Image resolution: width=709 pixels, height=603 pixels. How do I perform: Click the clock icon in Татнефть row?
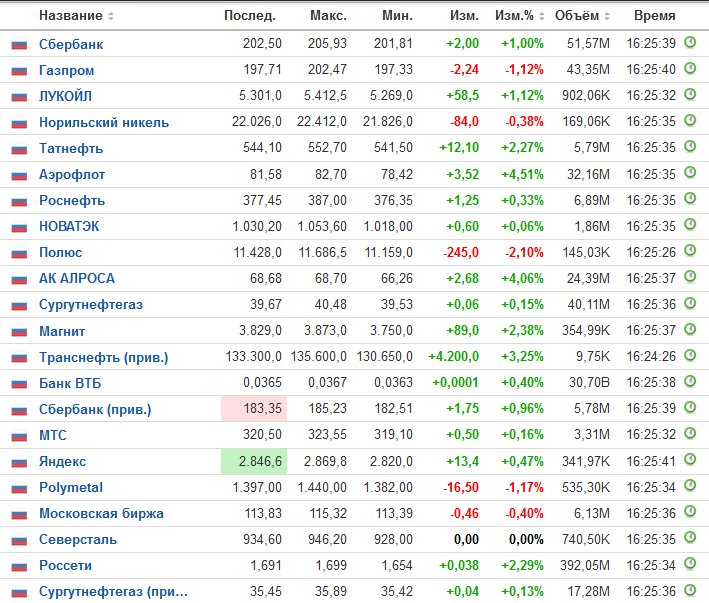click(690, 146)
